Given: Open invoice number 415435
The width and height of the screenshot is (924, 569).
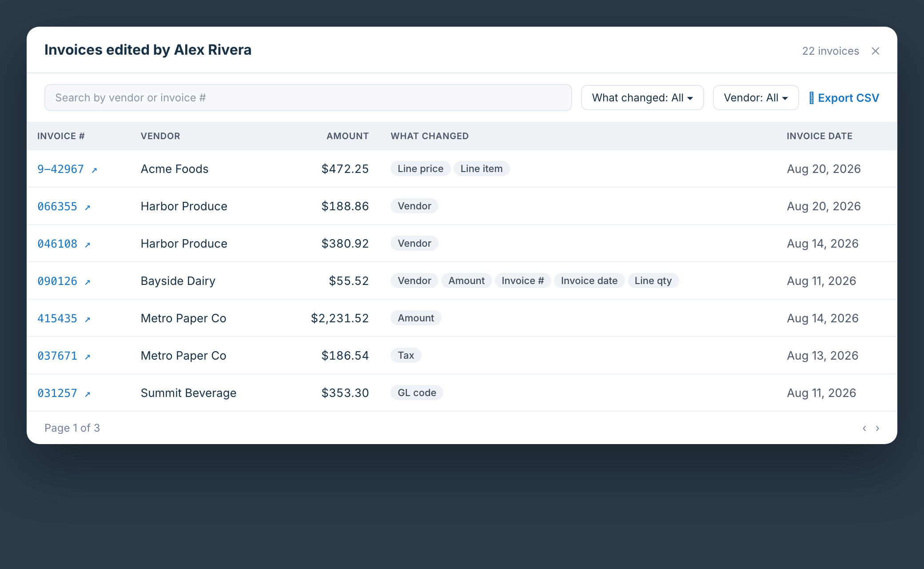Looking at the screenshot, I should [57, 318].
